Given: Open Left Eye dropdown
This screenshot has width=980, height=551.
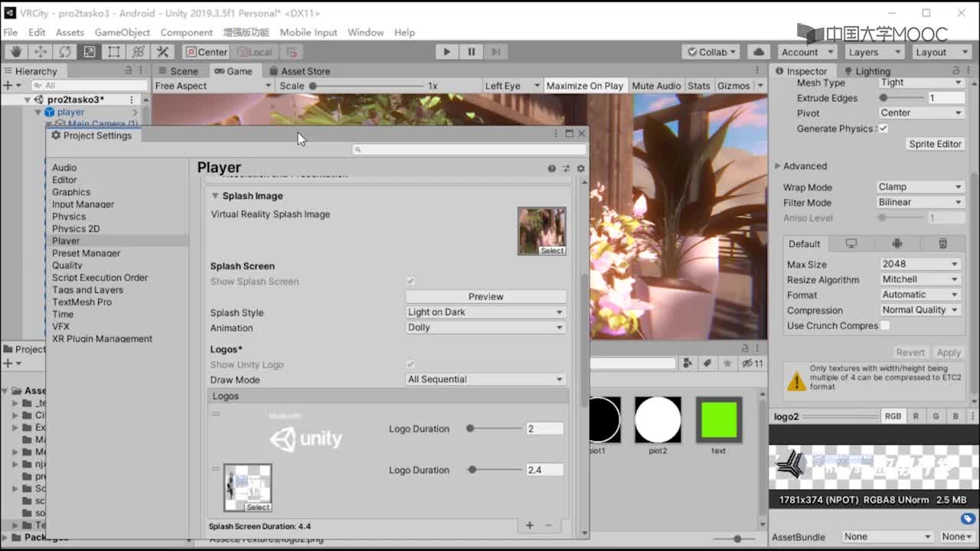Looking at the screenshot, I should (x=512, y=86).
